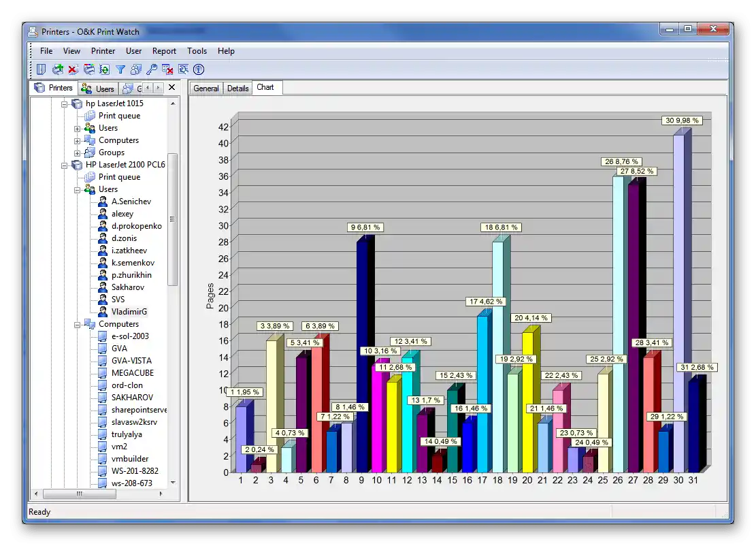Viewport: 756px width, 546px height.
Task: Click the Ready status bar text
Action: 39,512
